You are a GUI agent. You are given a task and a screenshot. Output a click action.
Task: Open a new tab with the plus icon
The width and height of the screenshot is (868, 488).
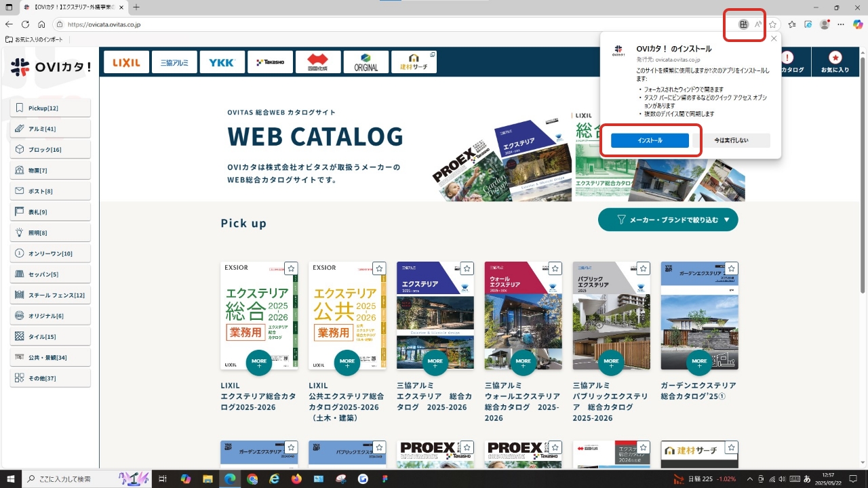coord(136,7)
